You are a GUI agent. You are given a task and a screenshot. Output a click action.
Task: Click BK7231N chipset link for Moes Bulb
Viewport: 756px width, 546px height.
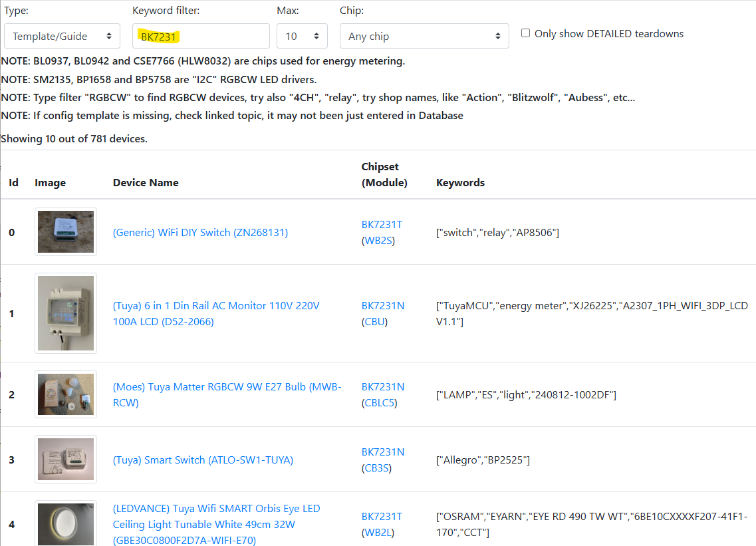[x=383, y=387]
